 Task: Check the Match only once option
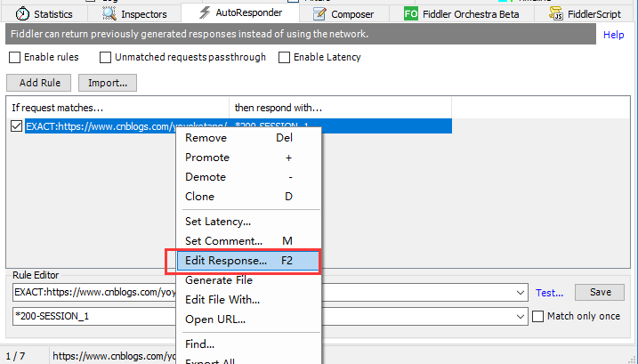pos(537,316)
